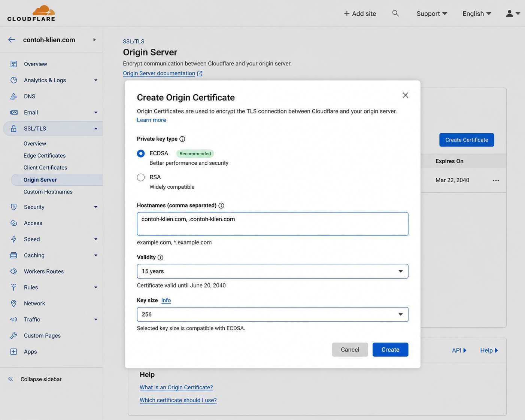Screen dimensions: 525x420
Task: Select the RSA private key type
Action: point(141,177)
